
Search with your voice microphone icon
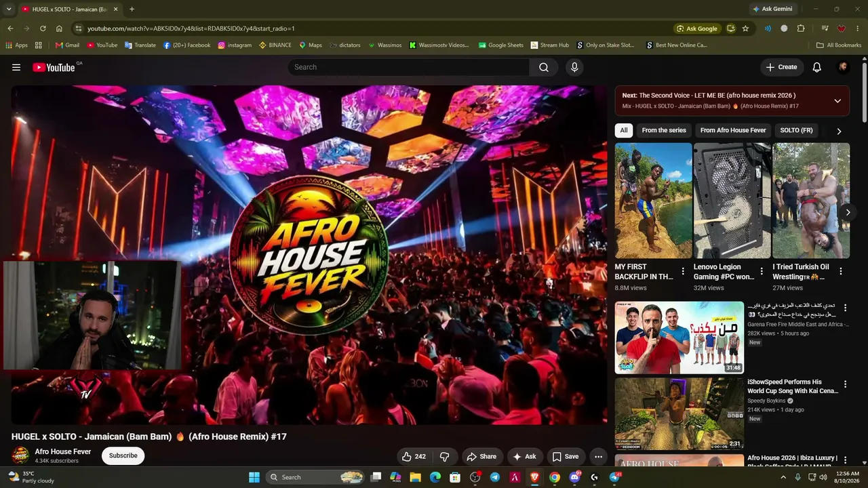[x=574, y=67]
